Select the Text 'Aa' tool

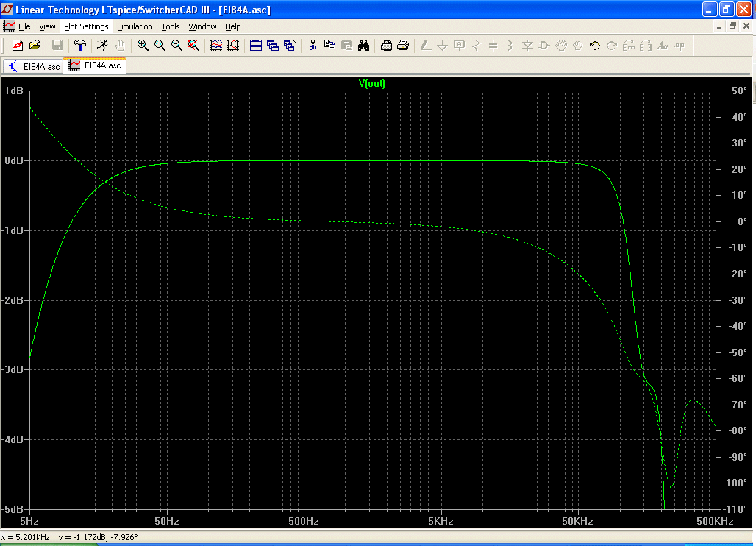tap(663, 46)
